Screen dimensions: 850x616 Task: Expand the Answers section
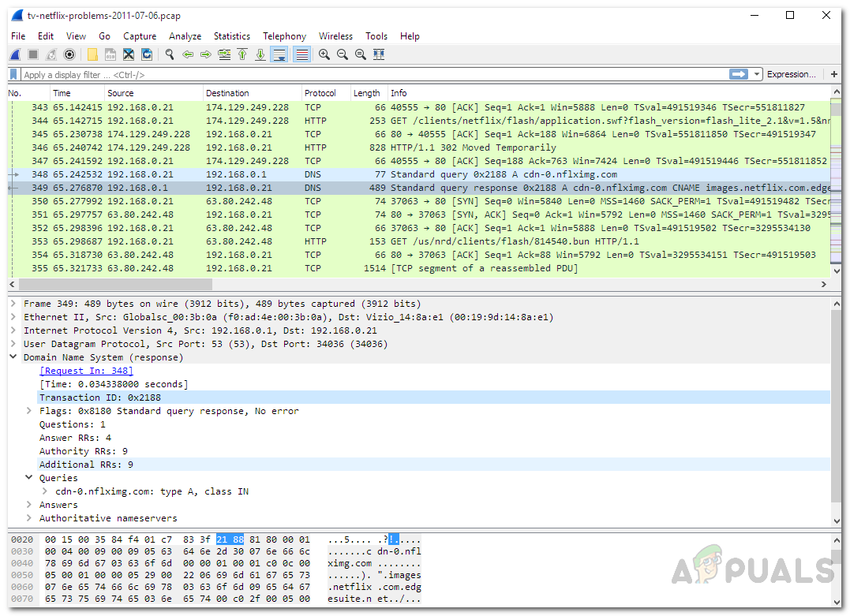click(29, 505)
